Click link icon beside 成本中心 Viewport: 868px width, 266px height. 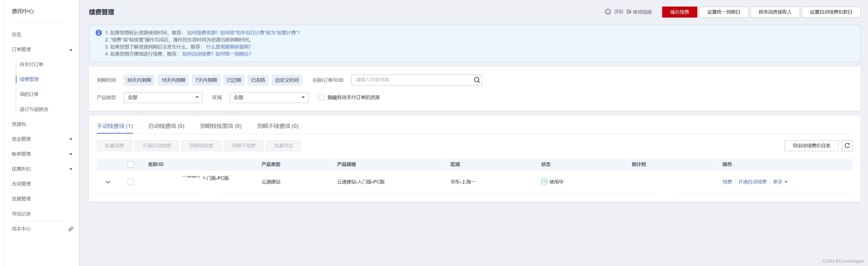coord(71,229)
